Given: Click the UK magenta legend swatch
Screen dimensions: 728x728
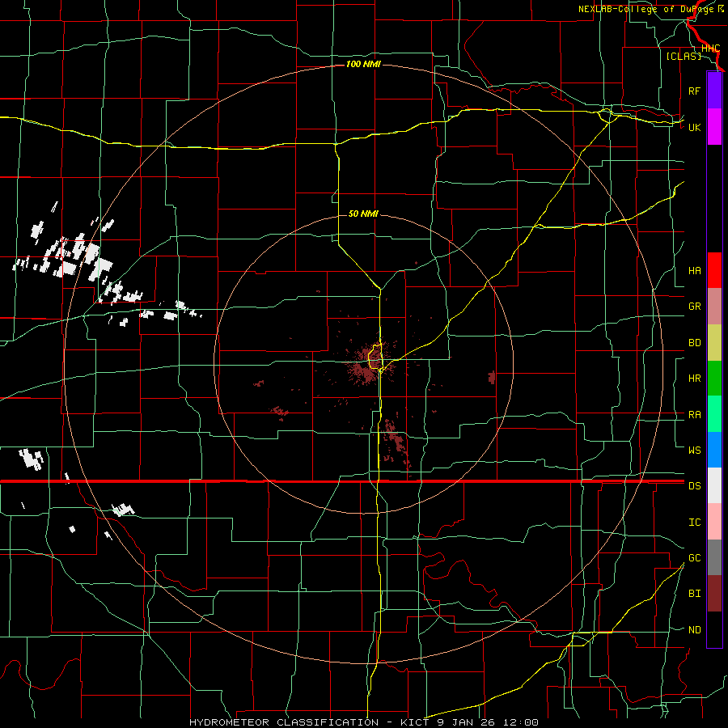Looking at the screenshot, I should click(714, 127).
